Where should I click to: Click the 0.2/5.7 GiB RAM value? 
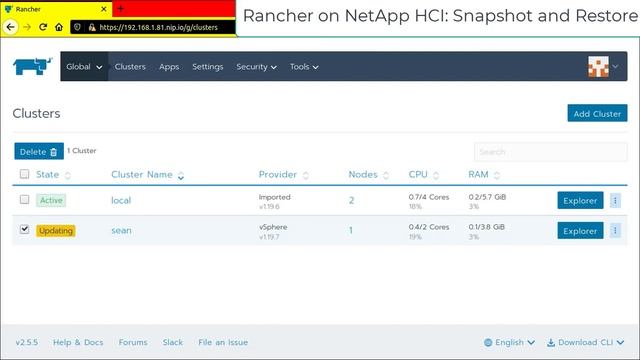point(487,197)
